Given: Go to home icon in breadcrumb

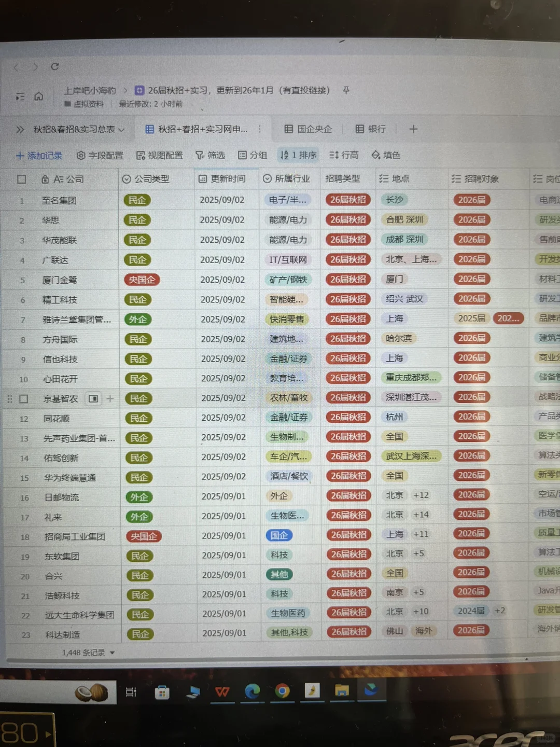Looking at the screenshot, I should (38, 96).
